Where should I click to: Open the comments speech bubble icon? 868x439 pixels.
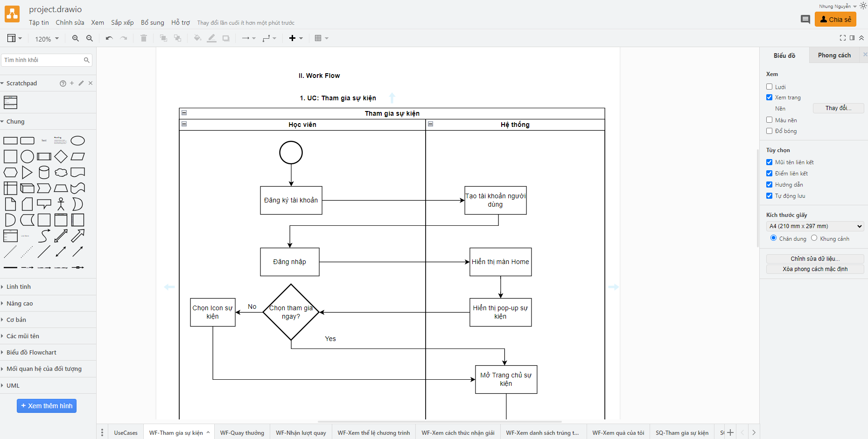(x=805, y=19)
